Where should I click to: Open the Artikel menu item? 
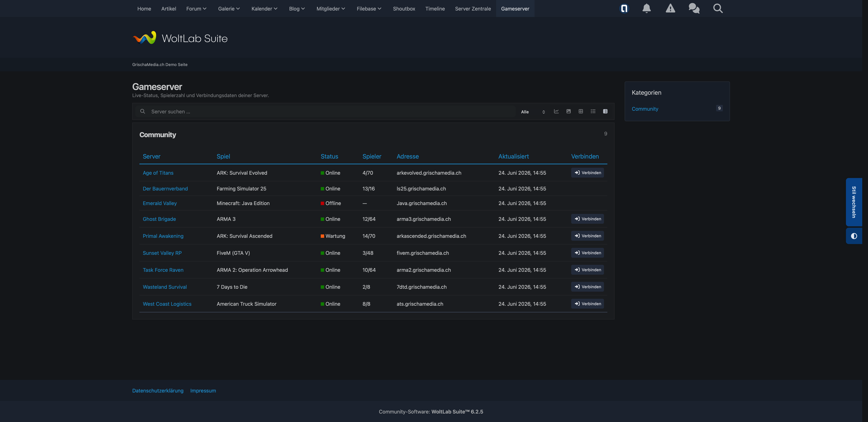click(x=168, y=9)
